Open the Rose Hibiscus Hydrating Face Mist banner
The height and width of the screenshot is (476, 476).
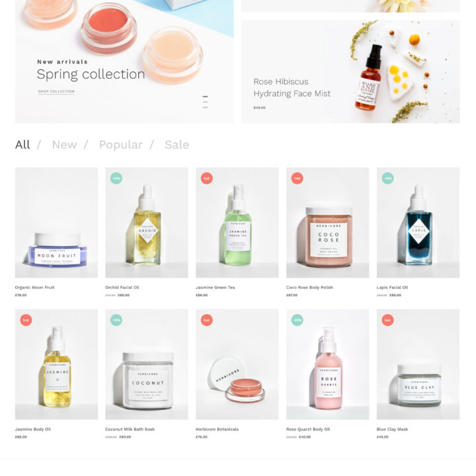(350, 71)
